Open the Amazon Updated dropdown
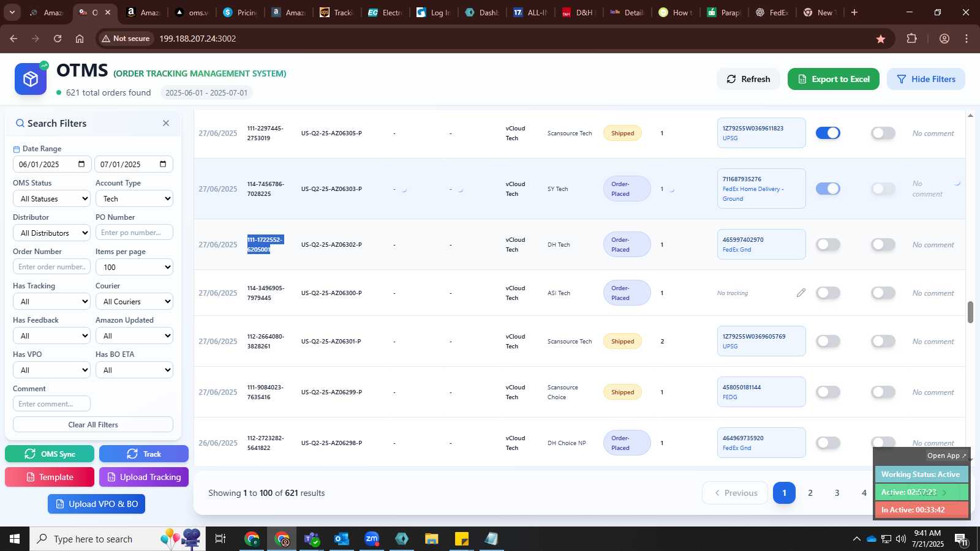 pyautogui.click(x=134, y=335)
